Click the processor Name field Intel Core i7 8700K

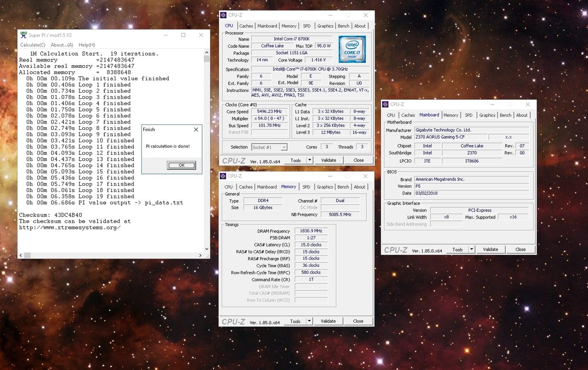click(292, 39)
